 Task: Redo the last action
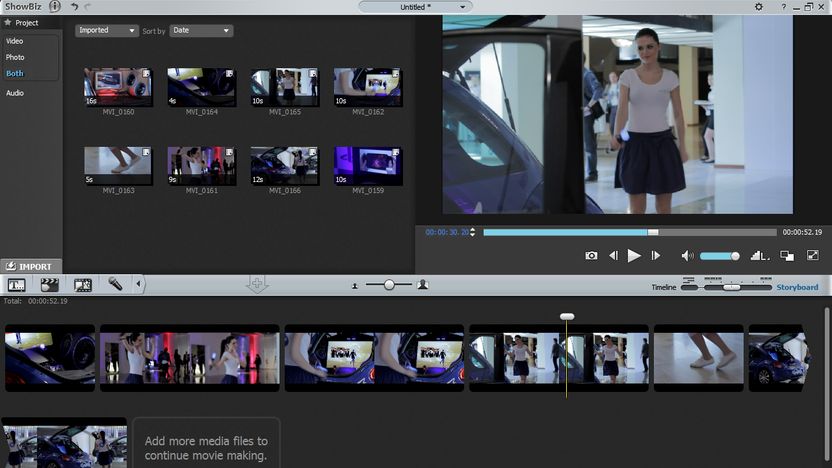point(88,6)
